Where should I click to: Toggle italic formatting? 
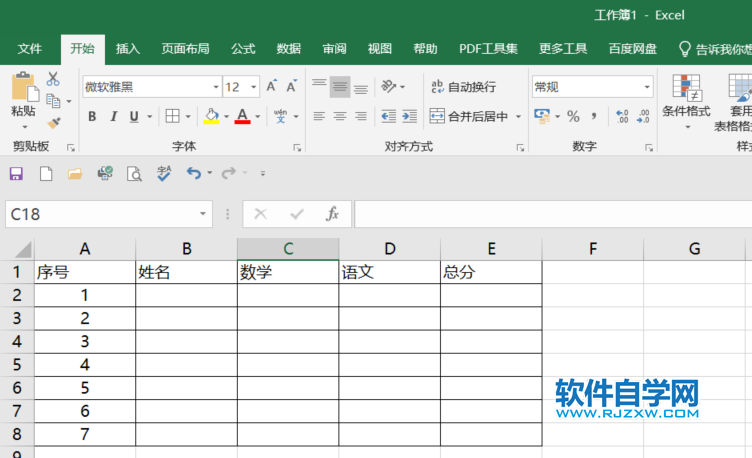(114, 117)
